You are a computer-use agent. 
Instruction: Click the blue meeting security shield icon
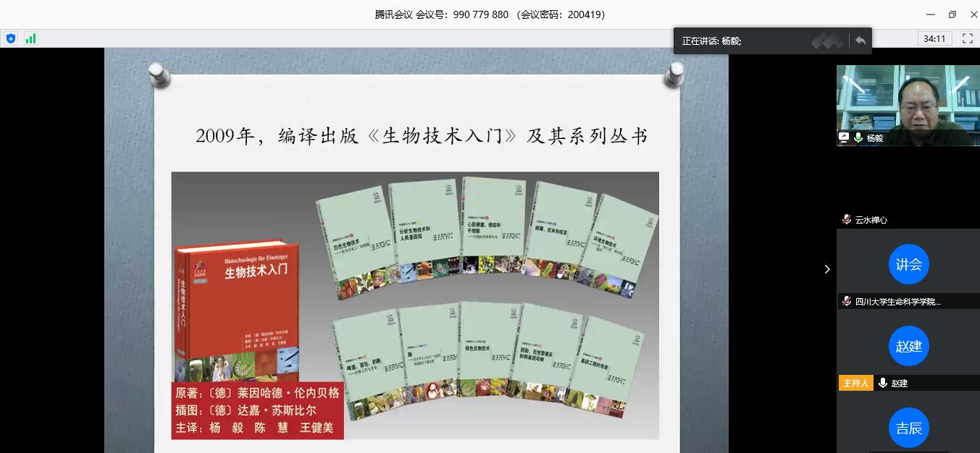point(10,38)
